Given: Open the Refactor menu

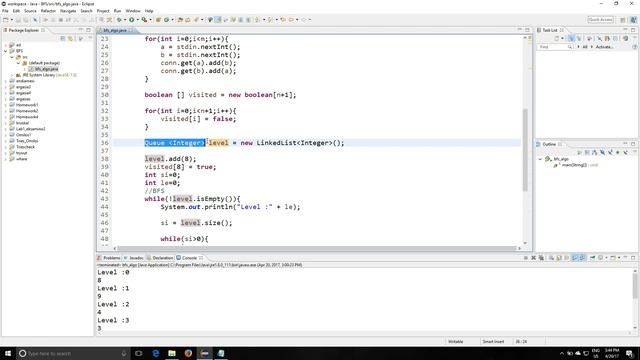Looking at the screenshot, I should click(x=48, y=11).
